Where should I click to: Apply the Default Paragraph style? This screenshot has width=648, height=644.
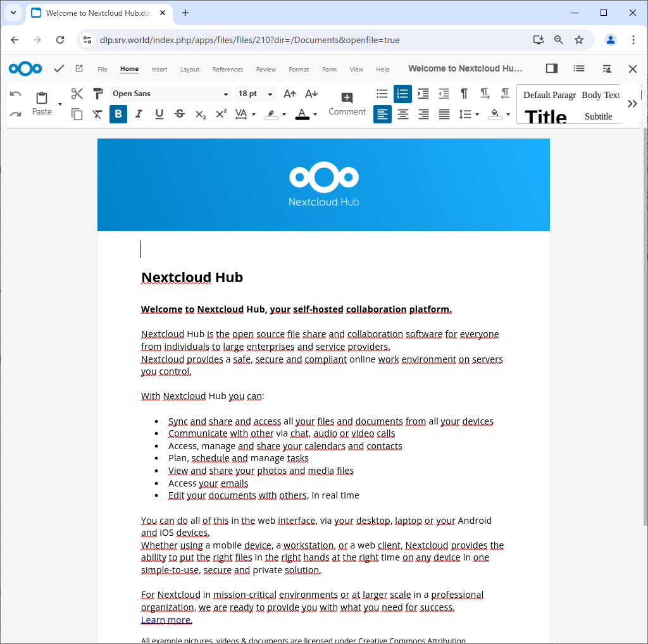549,95
